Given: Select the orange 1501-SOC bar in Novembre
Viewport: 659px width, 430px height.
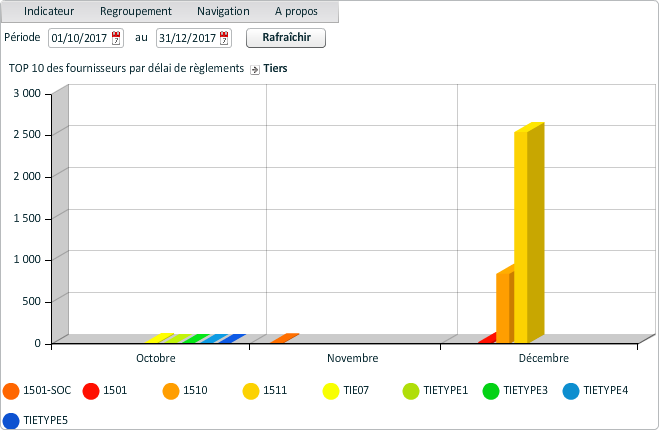Looking at the screenshot, I should point(284,338).
